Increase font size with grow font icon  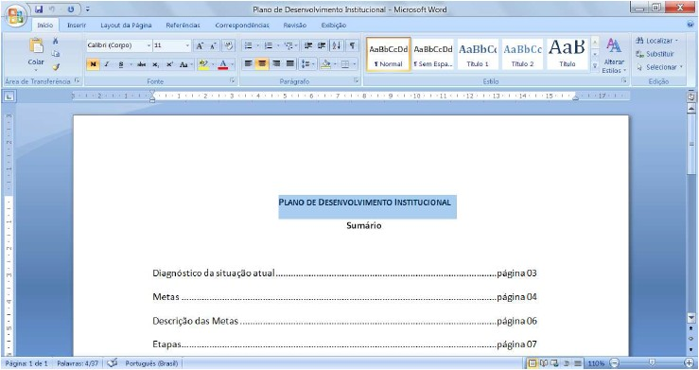200,45
